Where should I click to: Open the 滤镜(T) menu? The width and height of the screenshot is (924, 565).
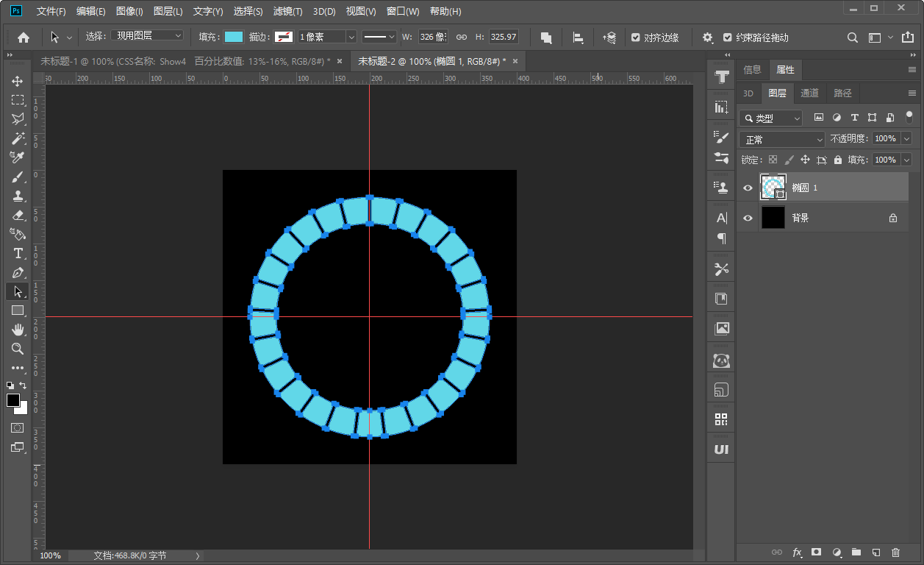[x=288, y=12]
